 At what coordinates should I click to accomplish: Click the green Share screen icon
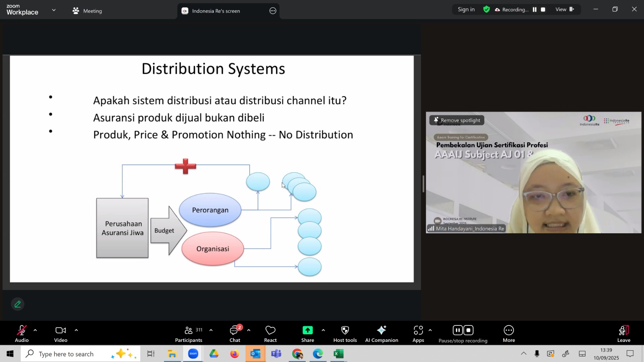(x=308, y=330)
